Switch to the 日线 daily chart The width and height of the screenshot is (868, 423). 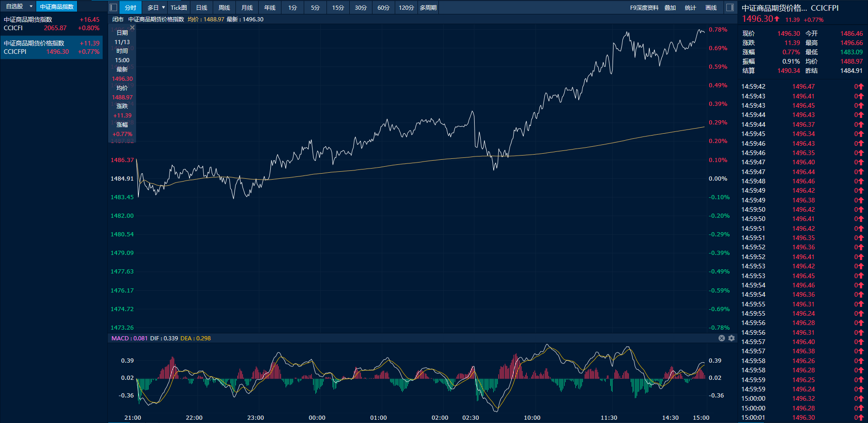[x=202, y=7]
